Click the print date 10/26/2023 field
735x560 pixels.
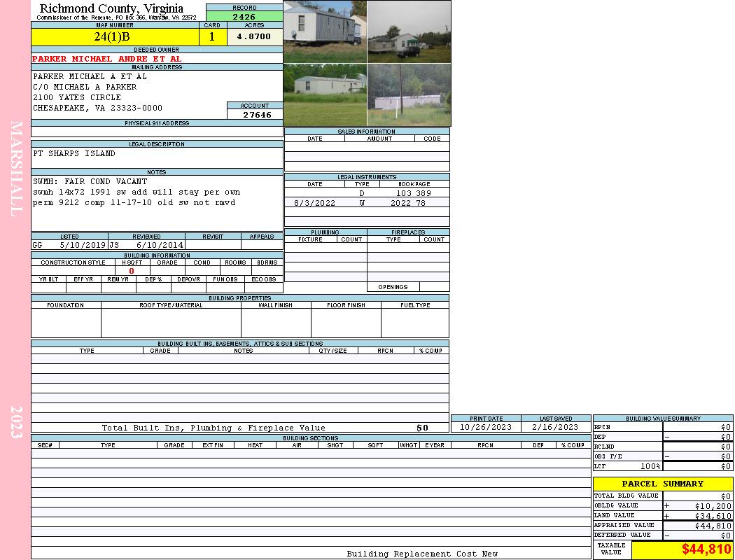click(x=486, y=427)
